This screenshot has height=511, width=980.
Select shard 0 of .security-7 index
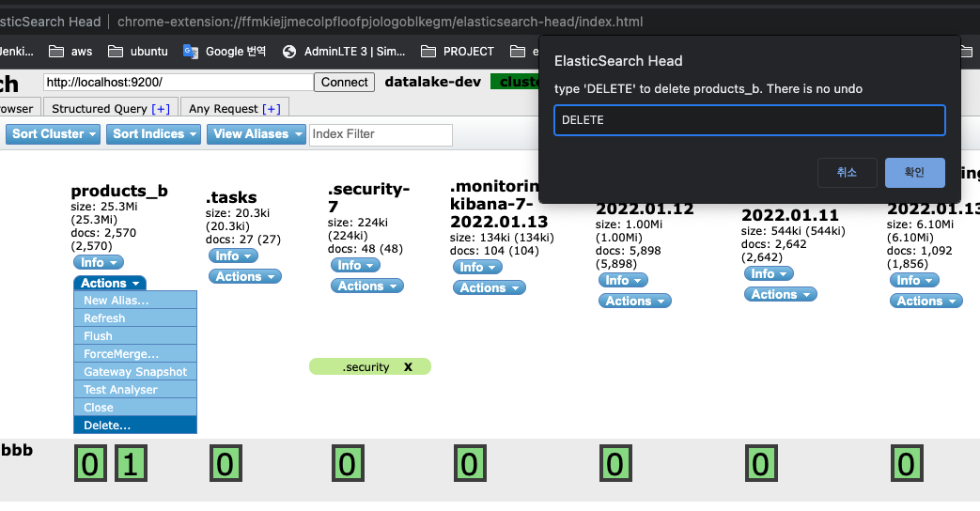pos(348,463)
